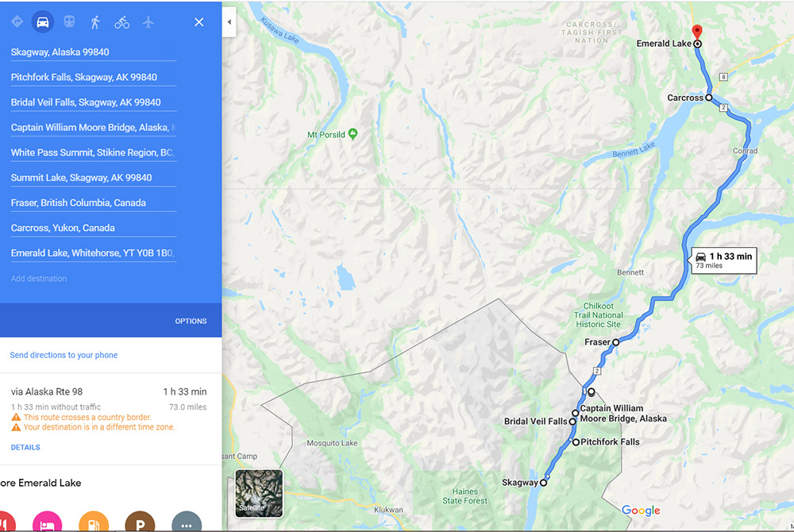This screenshot has height=532, width=794.
Task: Select the Driving travel mode icon
Action: [43, 22]
